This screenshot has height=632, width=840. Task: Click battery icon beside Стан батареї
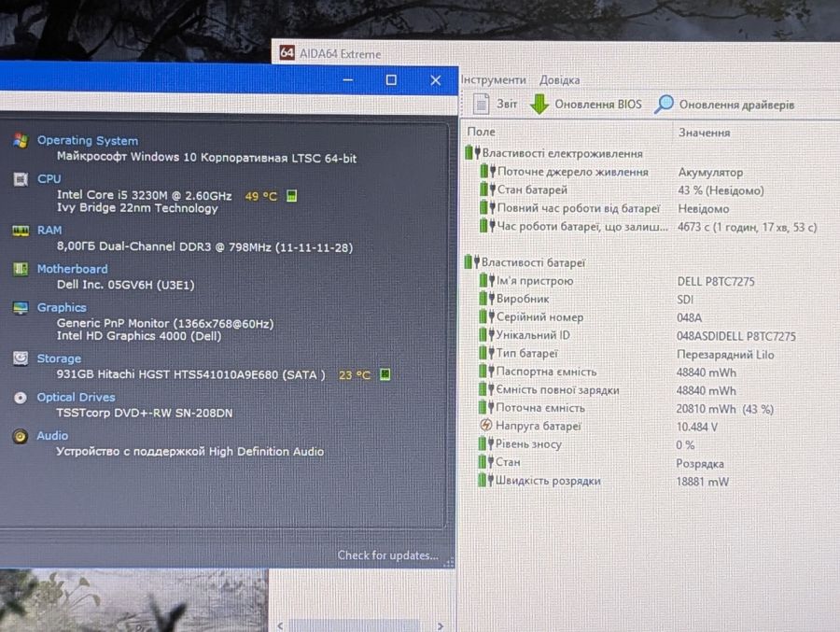[487, 190]
